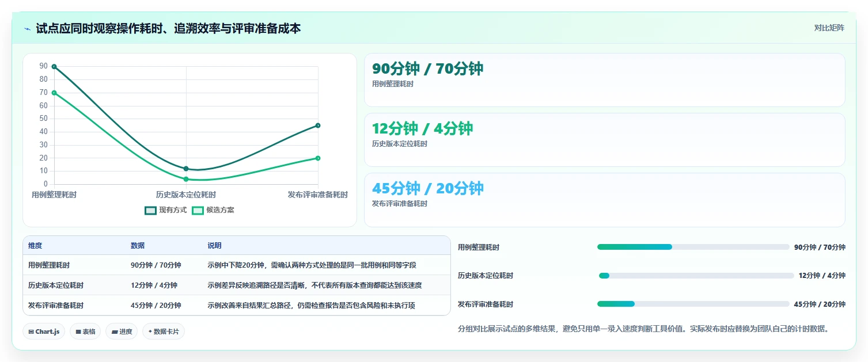Click 现有方式 data point at 发布评审准备耗时
This screenshot has height=362, width=868.
(318, 125)
